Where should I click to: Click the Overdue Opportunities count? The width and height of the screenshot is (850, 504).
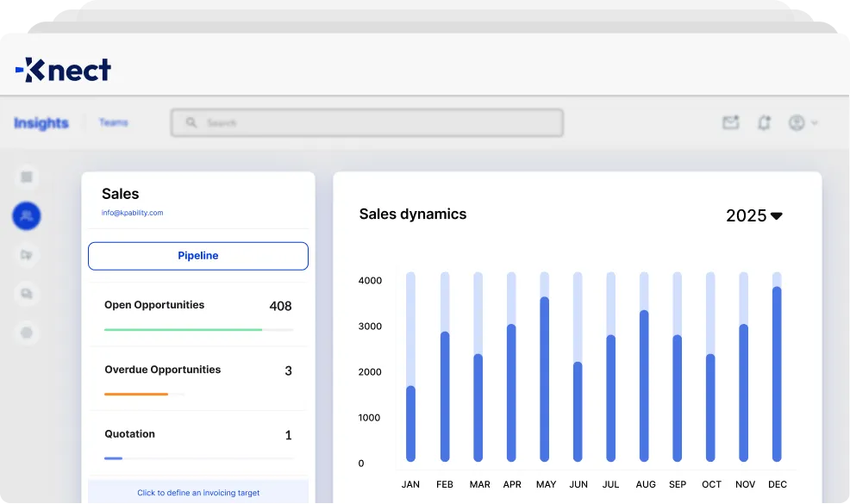[289, 370]
